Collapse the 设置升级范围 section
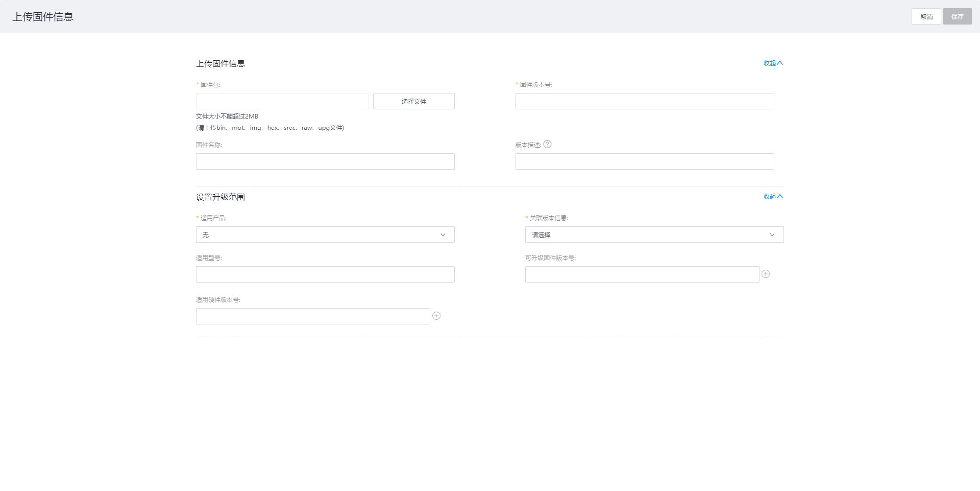 pos(773,197)
